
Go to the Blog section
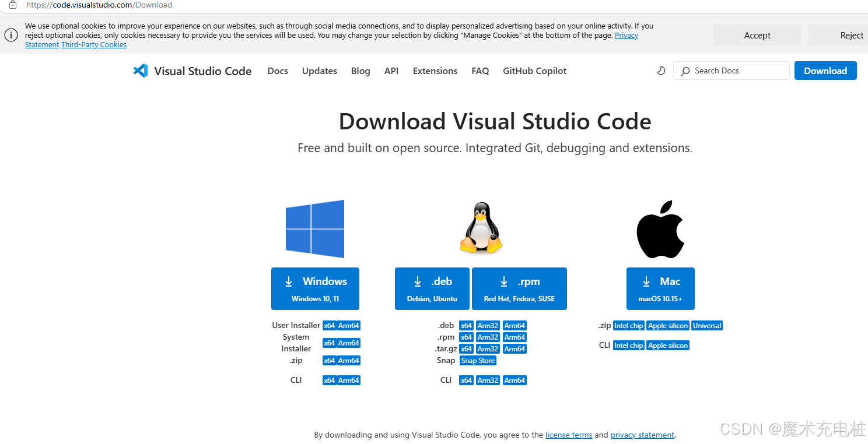360,71
